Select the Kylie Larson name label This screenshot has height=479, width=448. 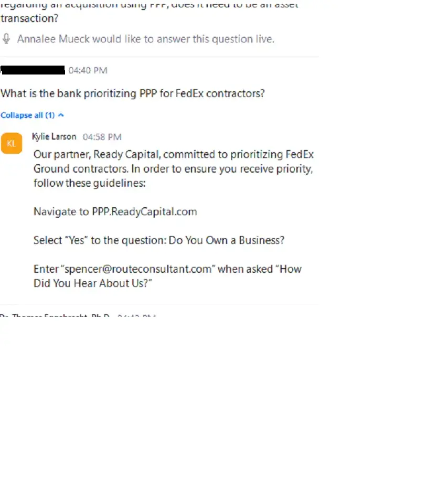54,136
